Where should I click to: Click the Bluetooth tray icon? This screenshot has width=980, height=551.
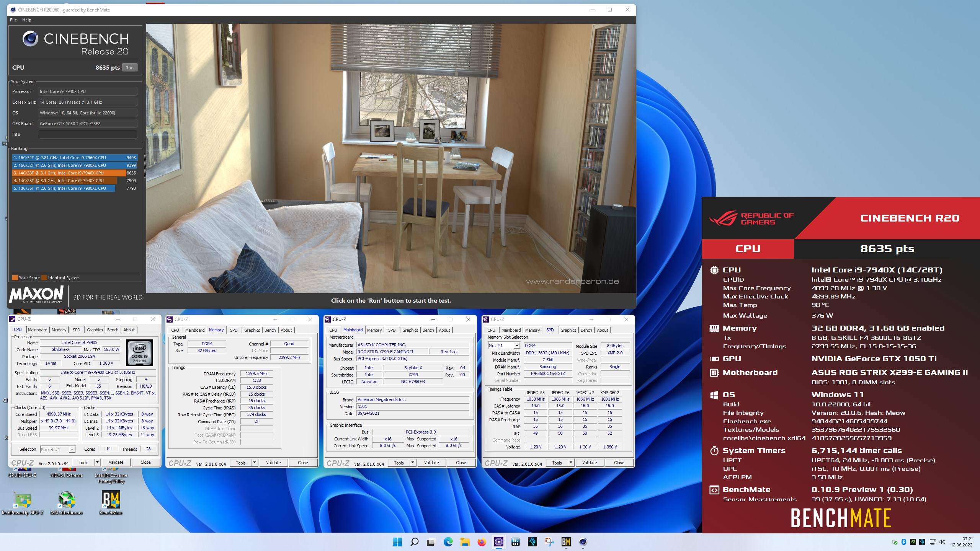point(904,542)
